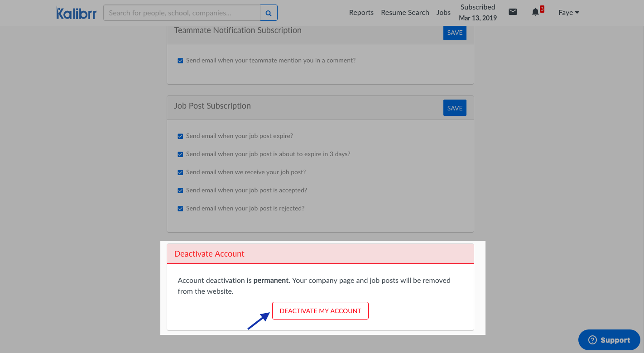Click the Subscribed Mar 13, 2019 status

[x=477, y=13]
